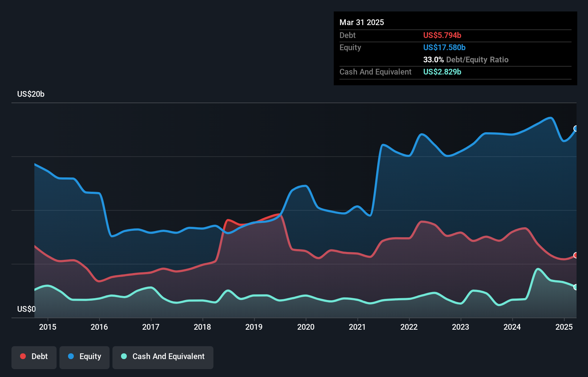Viewport: 588px width, 377px height.
Task: Click the 33.0% Debt/Equity Ratio text
Action: (466, 60)
